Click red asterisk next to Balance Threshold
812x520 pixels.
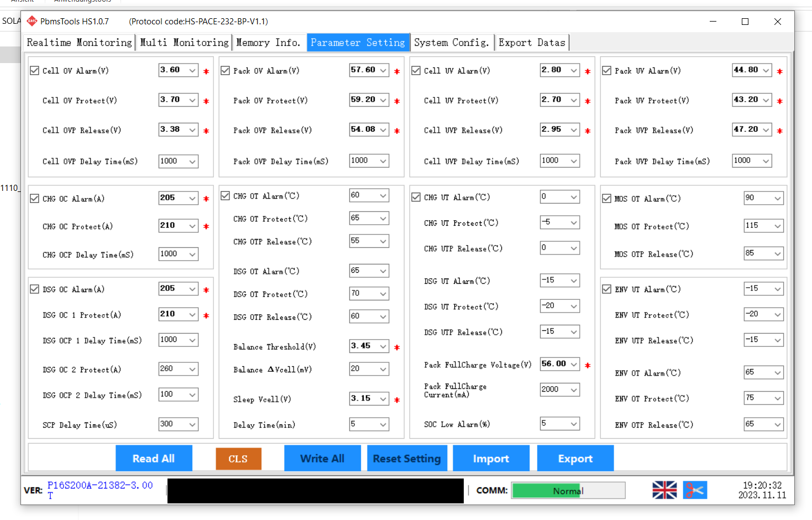click(397, 347)
